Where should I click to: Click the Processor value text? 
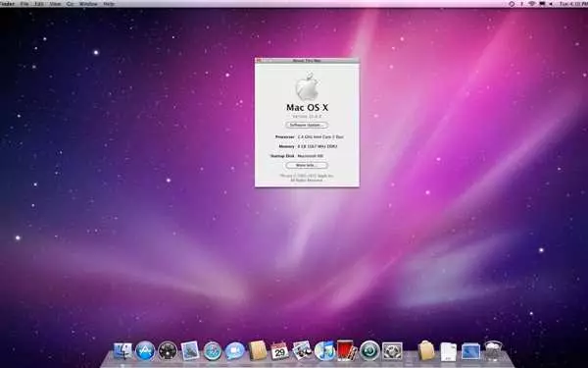coord(320,137)
